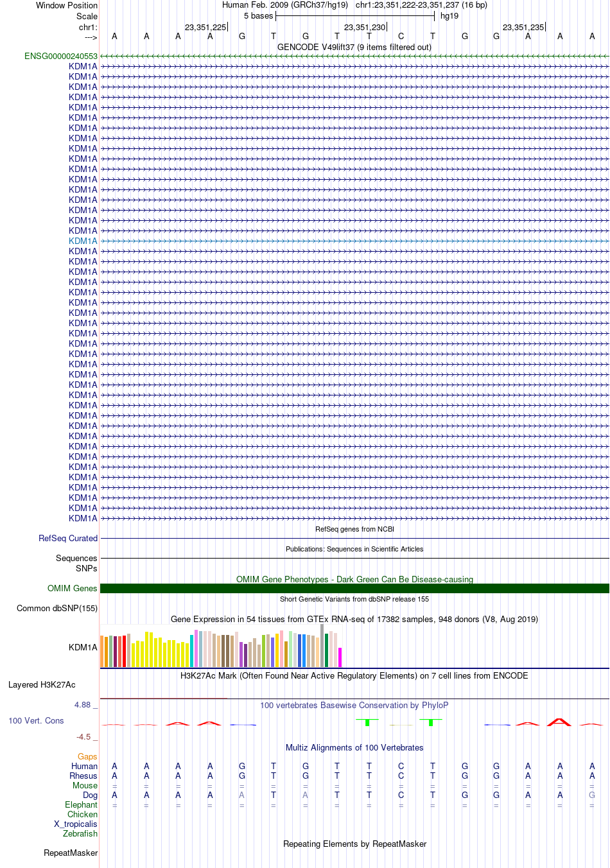Click 'Gene Expression in 54 tissues' GTEx title
The width and height of the screenshot is (610, 868).
tap(354, 620)
